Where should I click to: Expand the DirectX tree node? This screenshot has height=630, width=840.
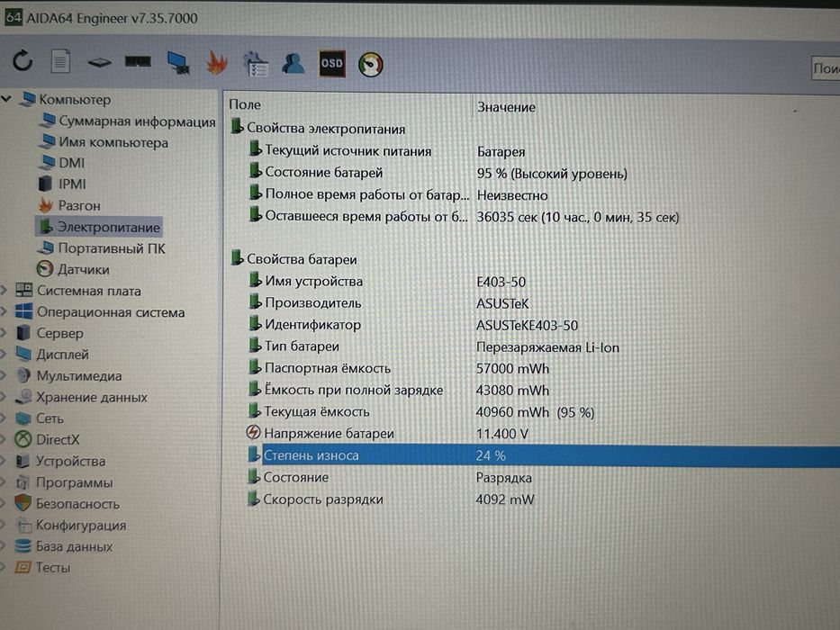[4, 439]
